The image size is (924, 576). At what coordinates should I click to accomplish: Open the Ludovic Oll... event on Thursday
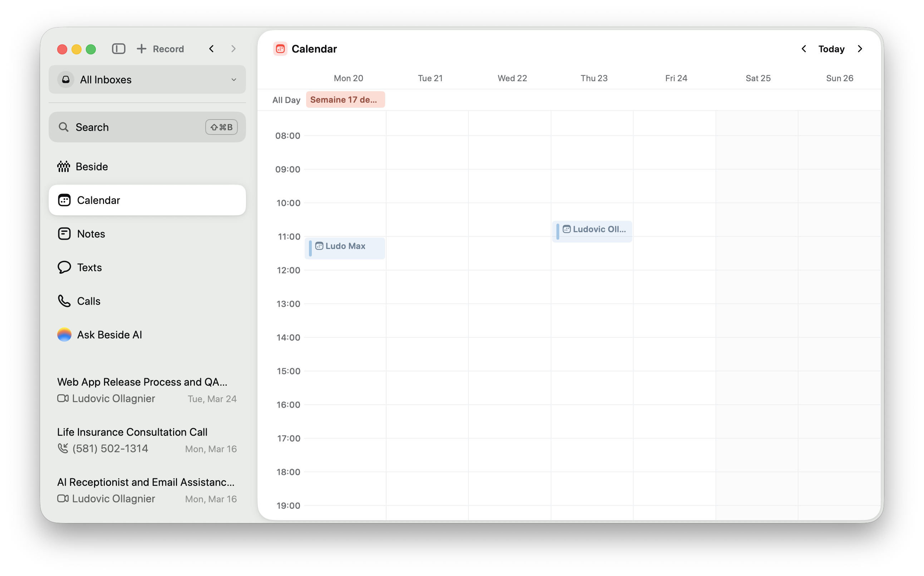pyautogui.click(x=592, y=231)
